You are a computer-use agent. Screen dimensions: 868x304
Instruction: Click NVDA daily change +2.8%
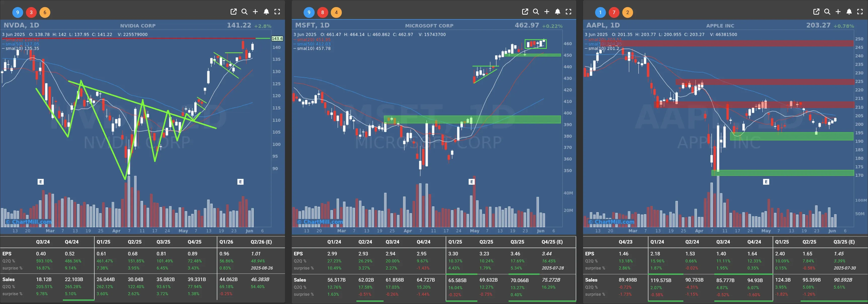coord(263,26)
